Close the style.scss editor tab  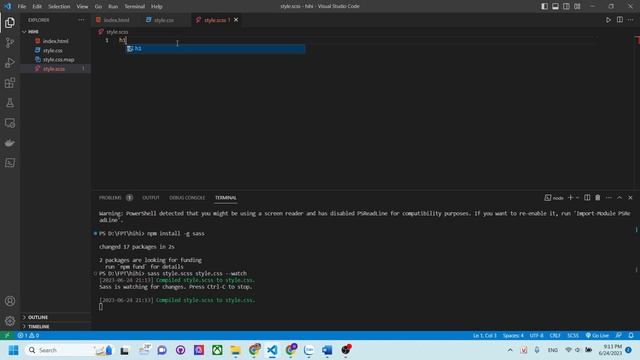(x=236, y=20)
